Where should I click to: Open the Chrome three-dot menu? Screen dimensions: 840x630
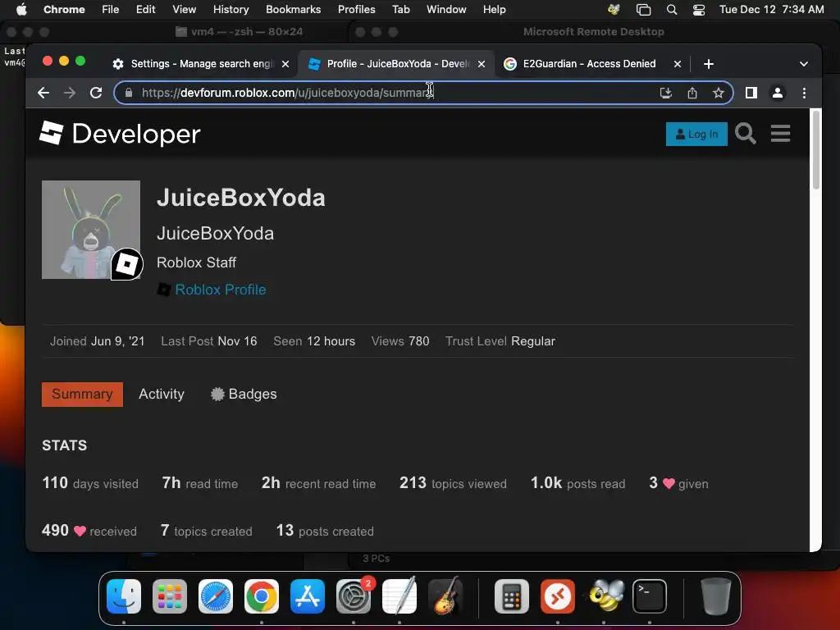(804, 93)
